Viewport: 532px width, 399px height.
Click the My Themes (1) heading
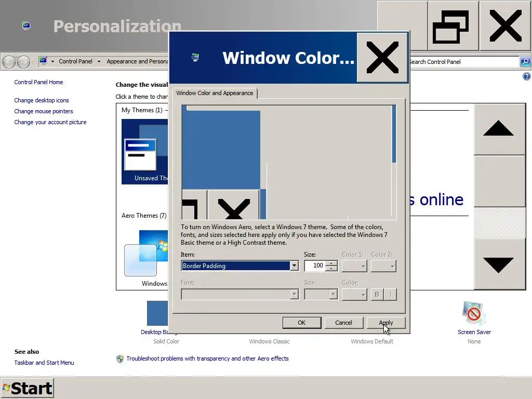[142, 110]
